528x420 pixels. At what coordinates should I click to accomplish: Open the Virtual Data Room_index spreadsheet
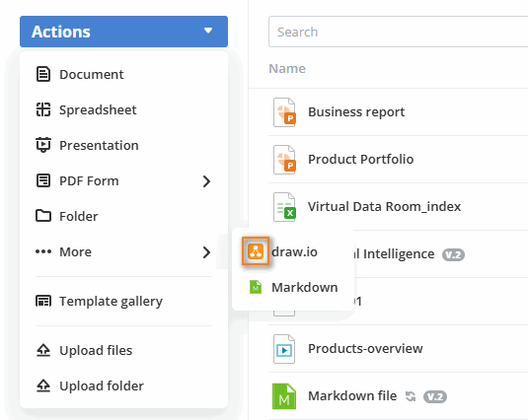pos(384,206)
